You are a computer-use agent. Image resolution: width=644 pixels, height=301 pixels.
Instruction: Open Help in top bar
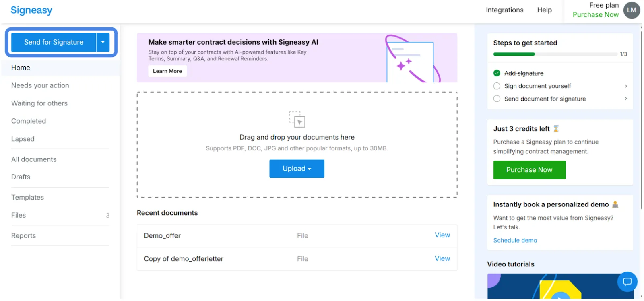[544, 10]
